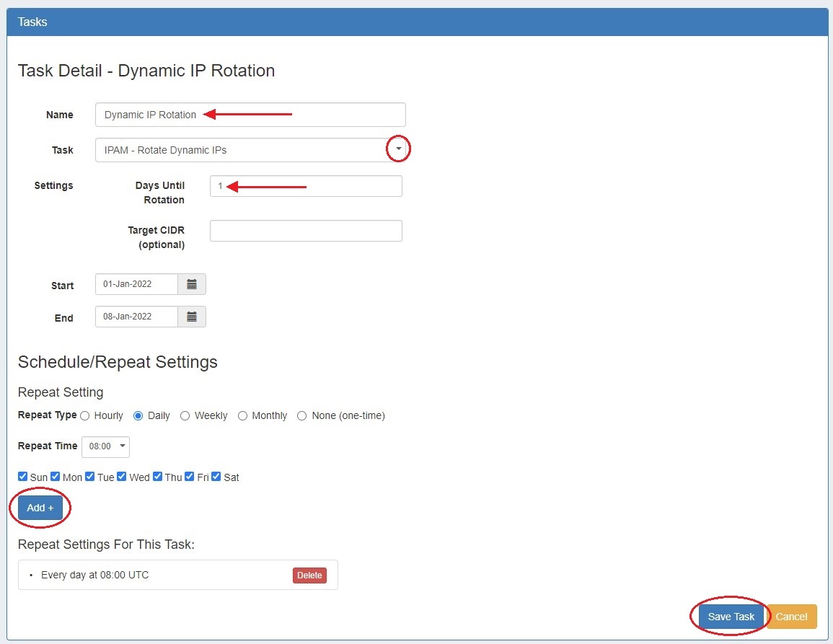Open the End date calendar picker
The image size is (833, 644).
(192, 317)
